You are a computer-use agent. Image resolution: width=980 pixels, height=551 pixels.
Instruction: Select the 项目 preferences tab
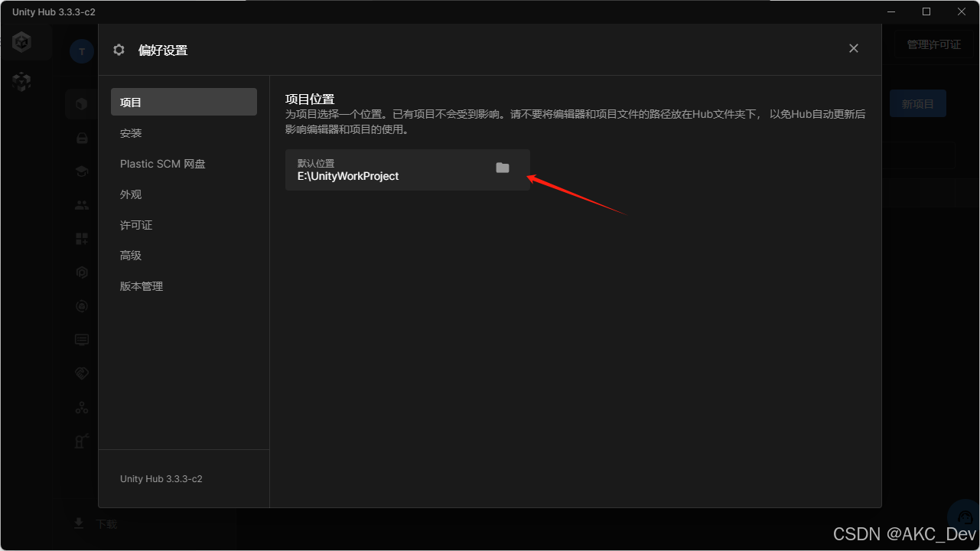184,102
